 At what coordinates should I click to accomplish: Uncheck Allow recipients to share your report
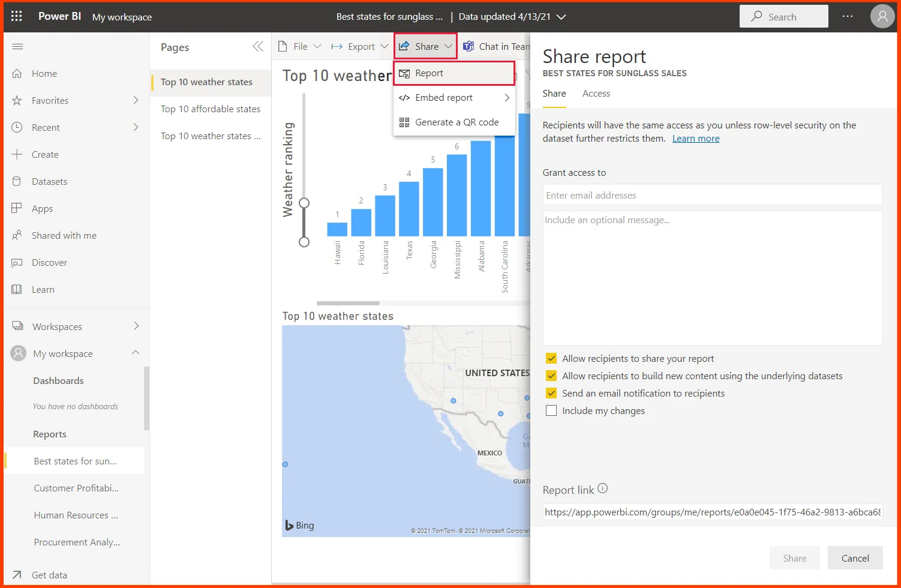coord(551,358)
